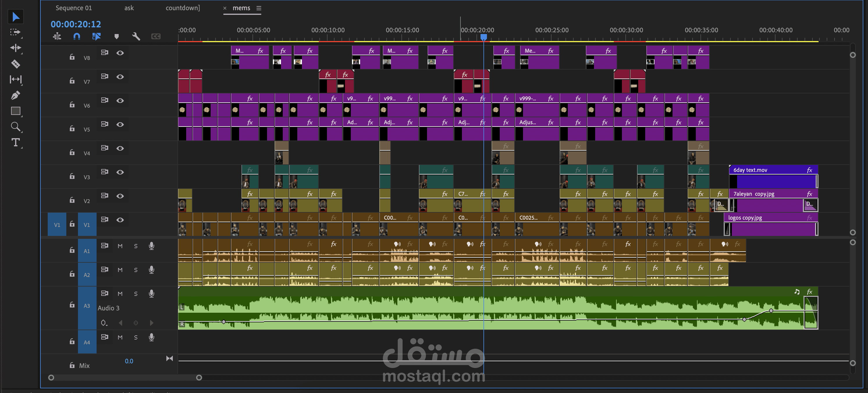
Task: Select the Type tool
Action: point(15,142)
